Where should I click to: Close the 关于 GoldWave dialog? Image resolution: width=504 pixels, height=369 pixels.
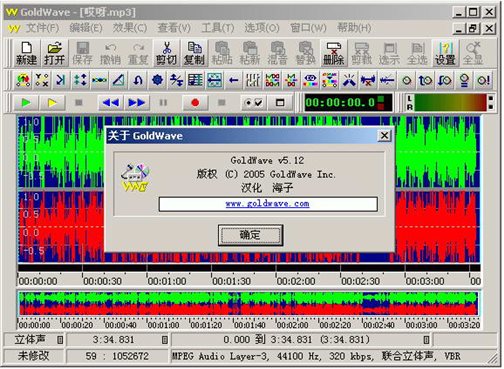[x=384, y=136]
